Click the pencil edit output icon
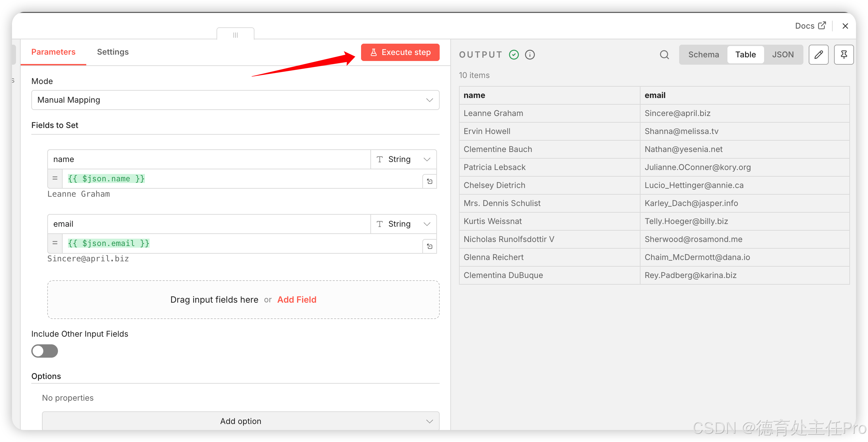 point(818,55)
